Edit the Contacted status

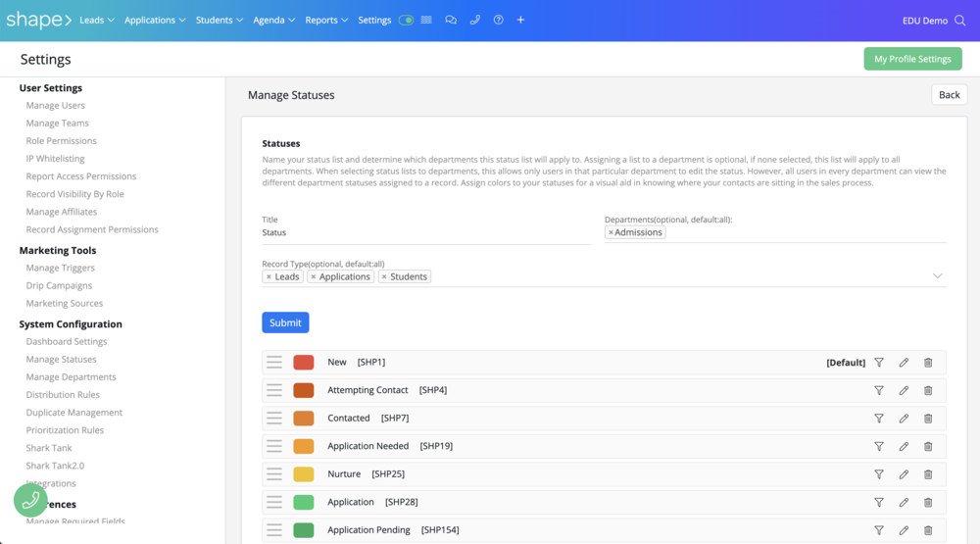coord(904,419)
